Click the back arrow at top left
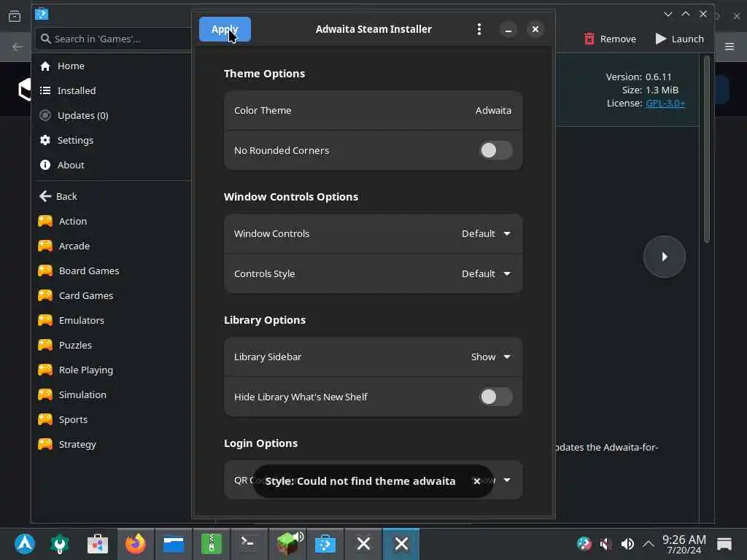 (x=18, y=47)
